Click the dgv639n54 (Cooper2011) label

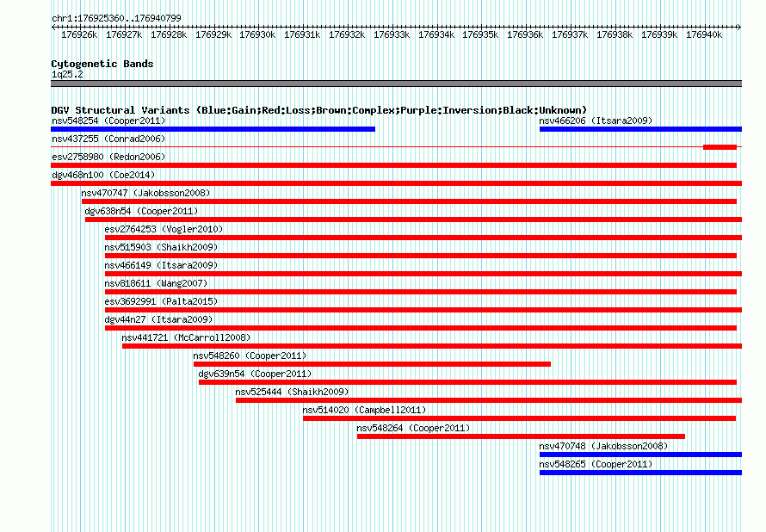(x=255, y=374)
